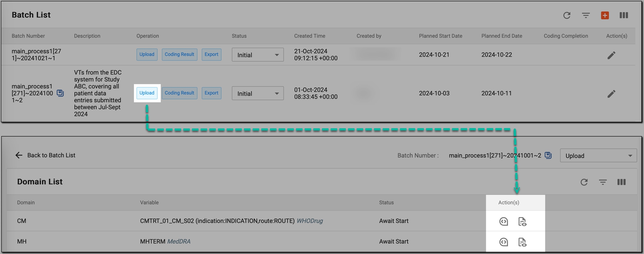Open the Batch List filter icon
The image size is (644, 254).
pyautogui.click(x=586, y=15)
